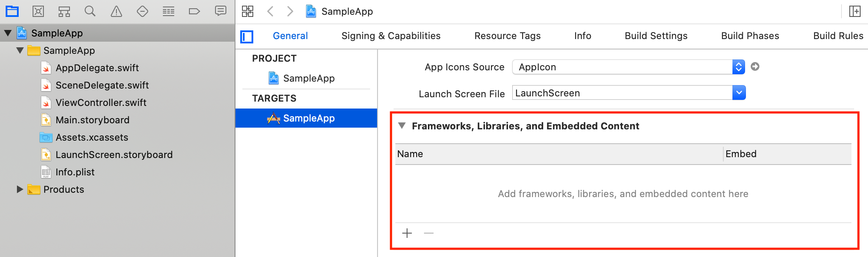Click the LaunchScreen text field
This screenshot has width=868, height=257.
point(622,92)
